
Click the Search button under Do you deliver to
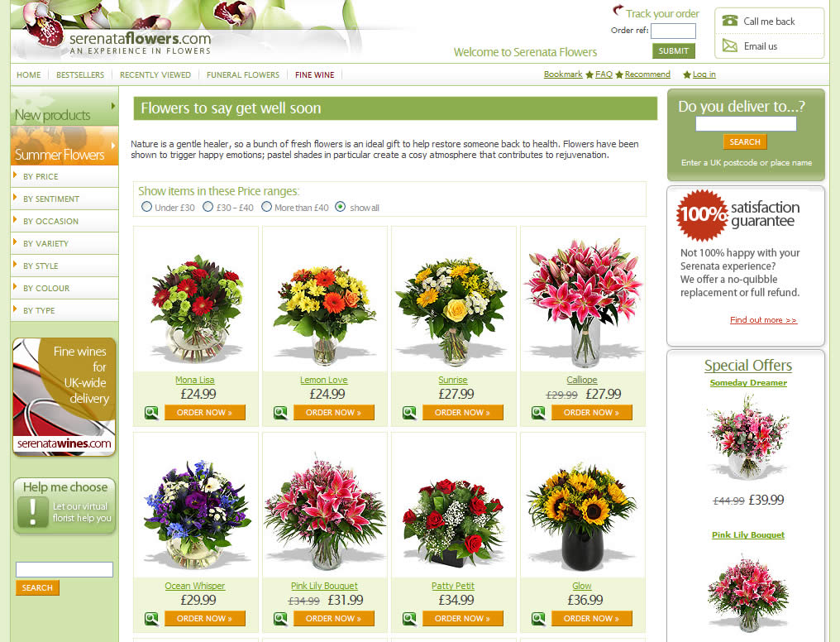pyautogui.click(x=745, y=142)
